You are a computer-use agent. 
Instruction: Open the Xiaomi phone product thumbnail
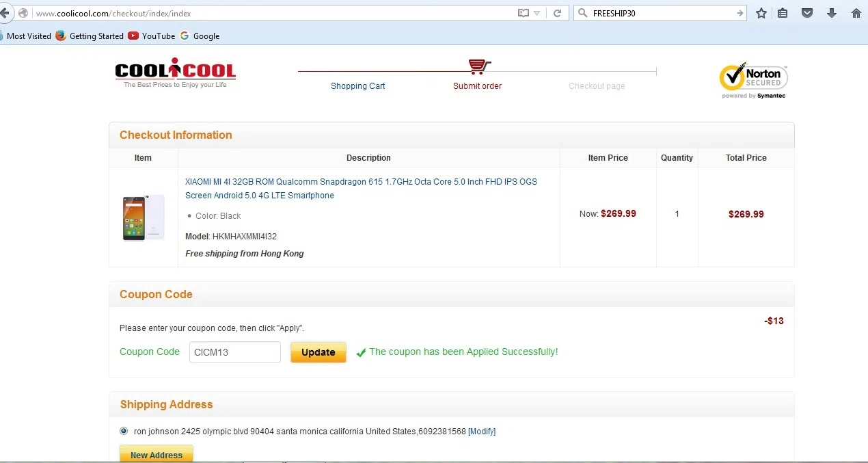[x=144, y=217]
